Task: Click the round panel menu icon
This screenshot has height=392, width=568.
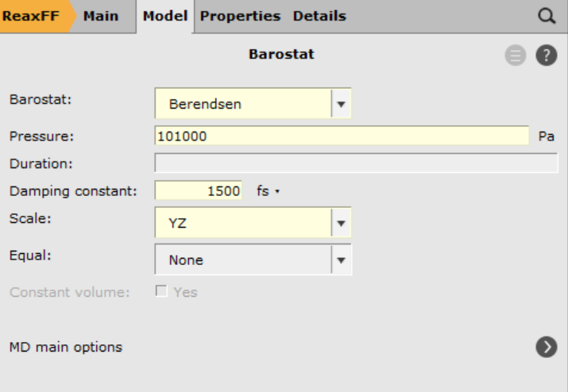Action: click(516, 56)
